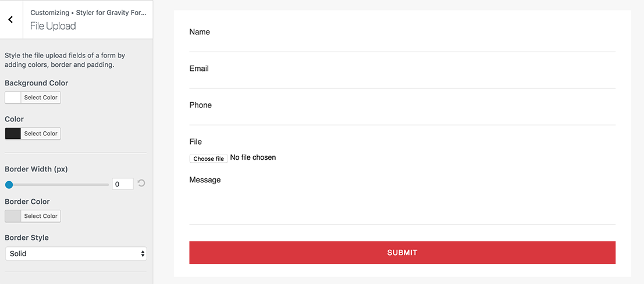Click the Choose file button
Viewport: 644px width, 284px height.
[209, 159]
